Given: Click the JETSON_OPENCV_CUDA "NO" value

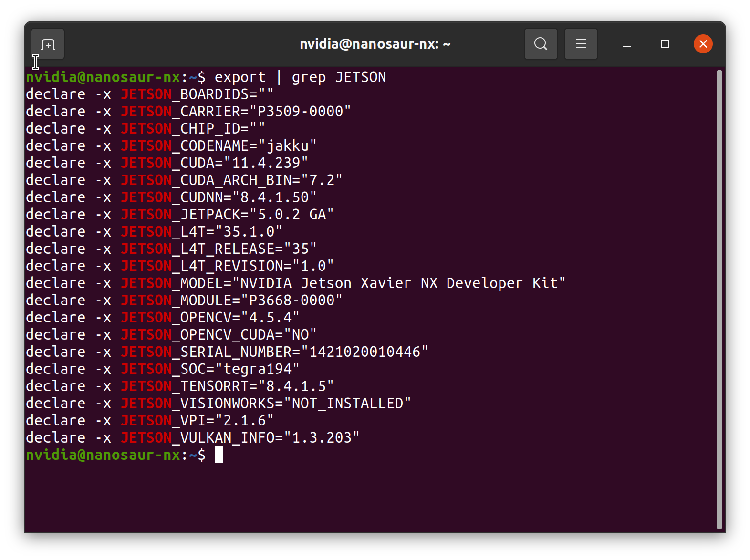Looking at the screenshot, I should [300, 334].
